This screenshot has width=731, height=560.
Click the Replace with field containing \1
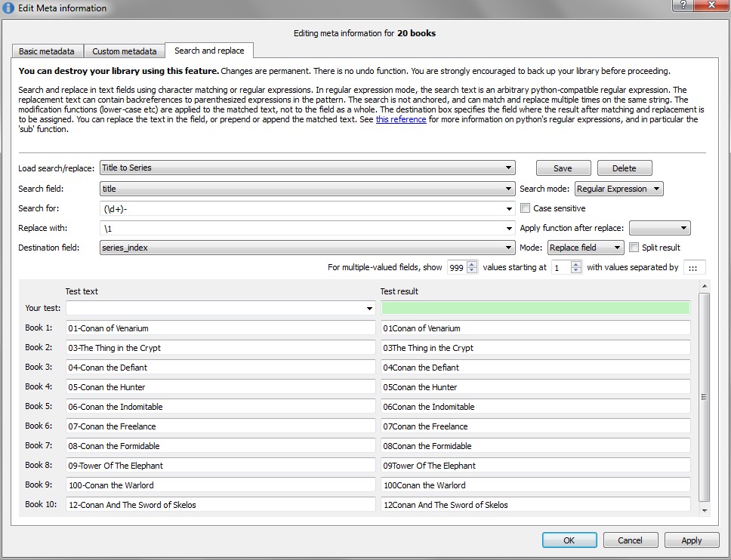click(x=302, y=228)
